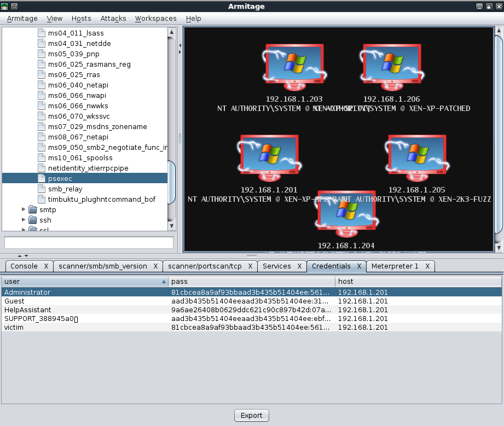Select the ms08_067_netapi module file icon

(42, 137)
